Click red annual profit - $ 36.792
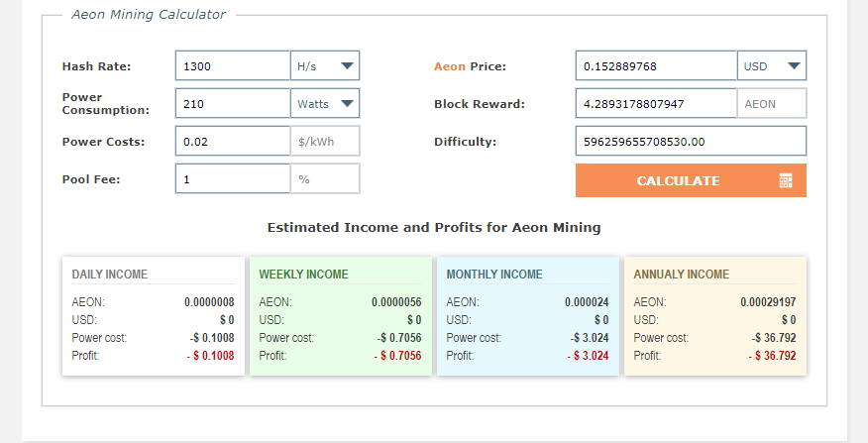 [772, 356]
